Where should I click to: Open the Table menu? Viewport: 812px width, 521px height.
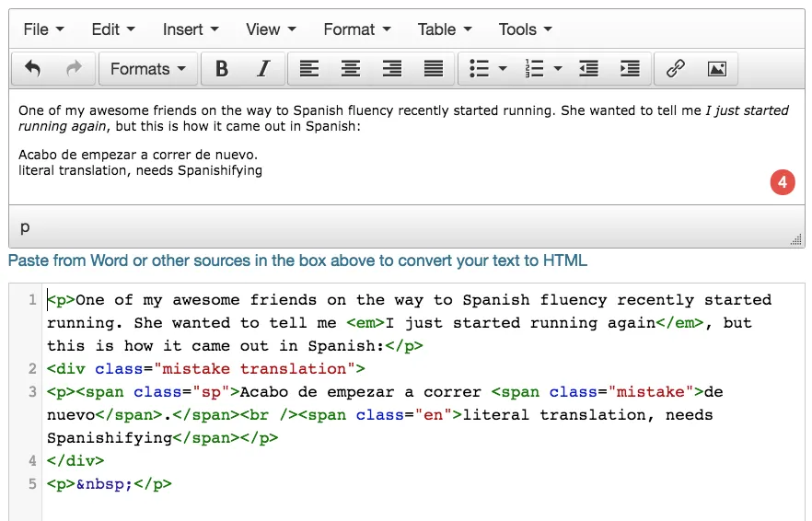click(445, 29)
